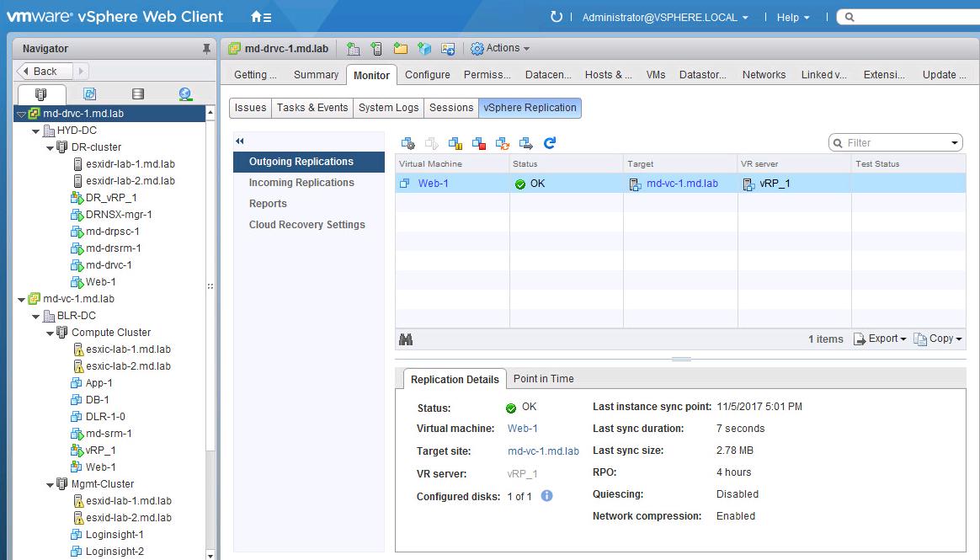Viewport: 980px width, 560px height.
Task: Click the Navigator scrollbar down arrow
Action: pos(210,555)
